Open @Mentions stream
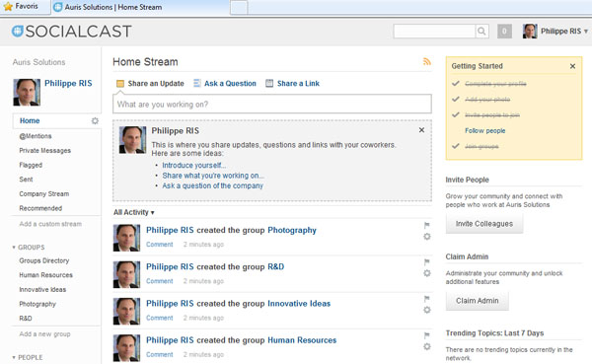 (36, 136)
